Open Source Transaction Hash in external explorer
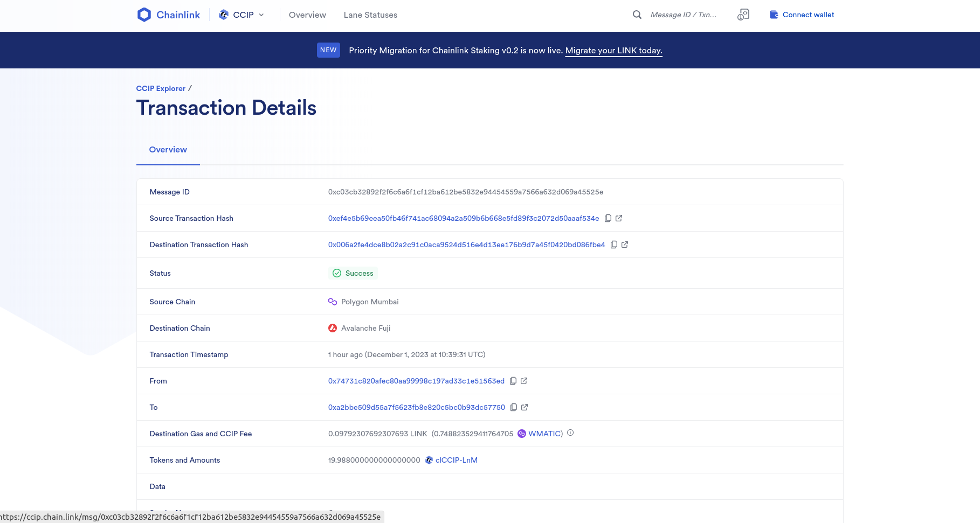The height and width of the screenshot is (523, 980). 619,218
